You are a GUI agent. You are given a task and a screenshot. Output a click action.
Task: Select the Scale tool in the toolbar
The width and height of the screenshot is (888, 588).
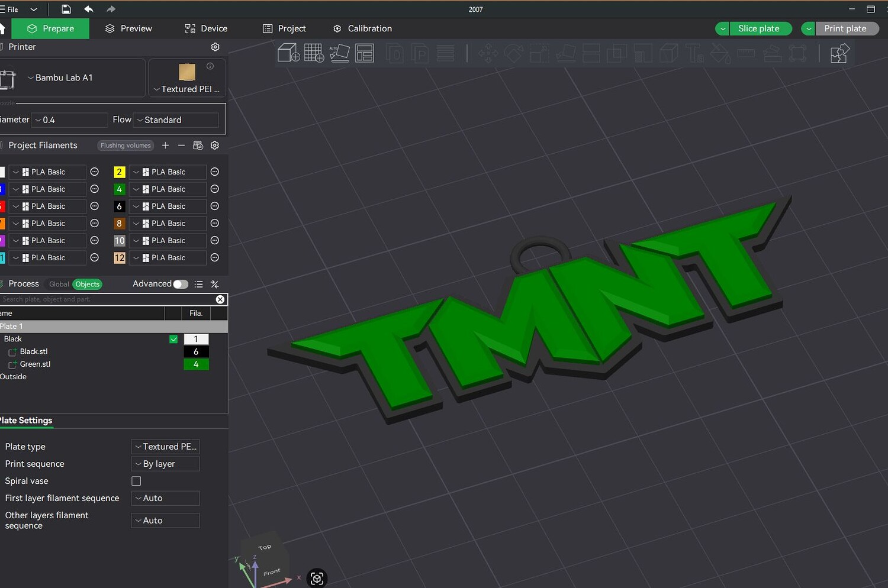(x=539, y=54)
